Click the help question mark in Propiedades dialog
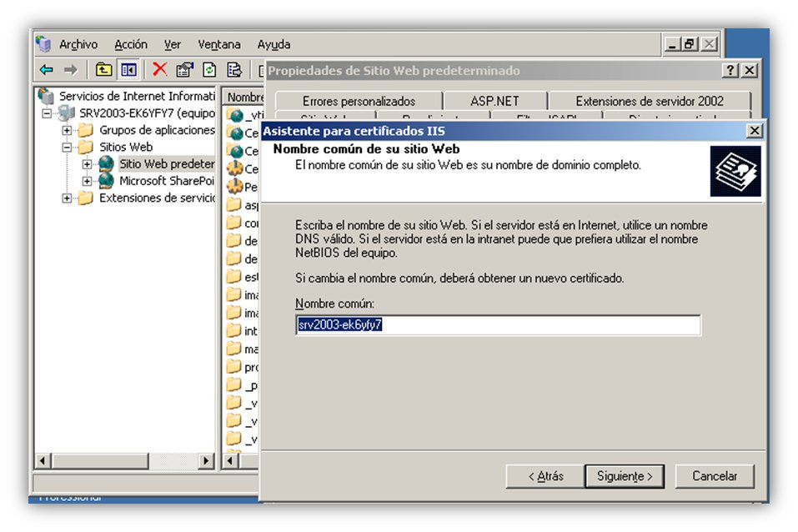The image size is (798, 532). coord(730,70)
